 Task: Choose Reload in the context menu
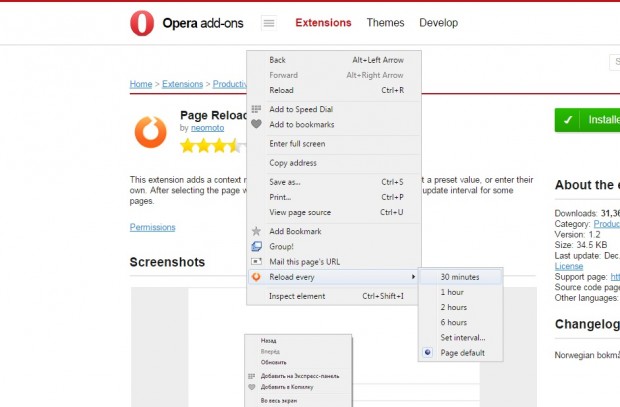[x=334, y=90]
